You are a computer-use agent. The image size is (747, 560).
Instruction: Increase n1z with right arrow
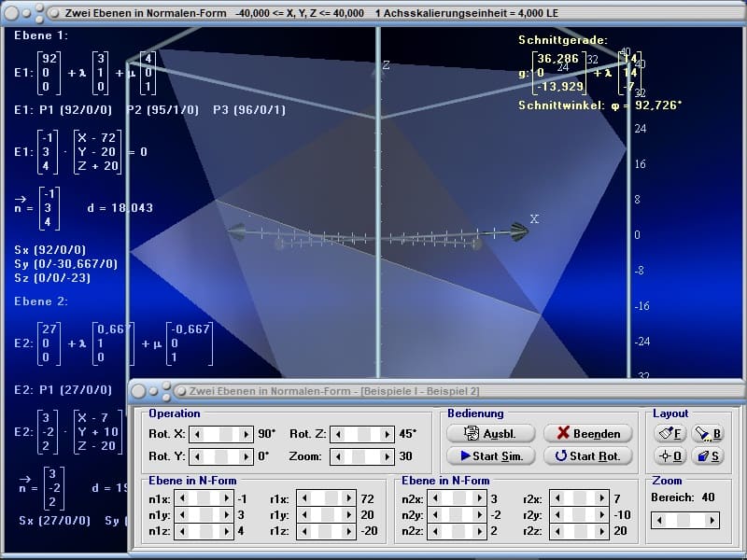(x=227, y=530)
